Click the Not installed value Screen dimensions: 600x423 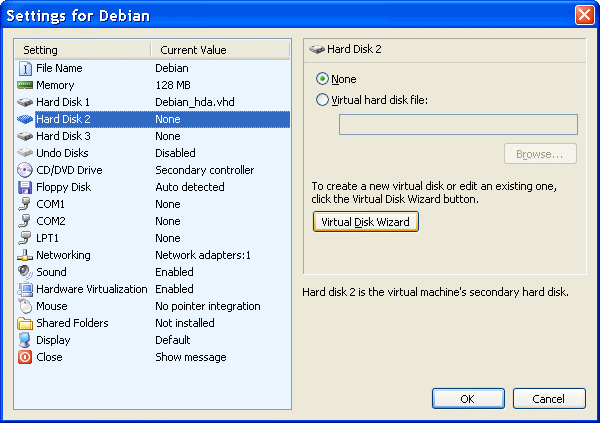click(x=185, y=323)
